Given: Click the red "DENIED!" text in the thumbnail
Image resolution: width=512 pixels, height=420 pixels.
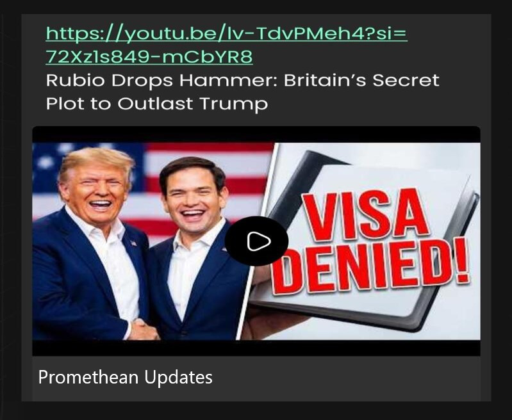Looking at the screenshot, I should [x=370, y=268].
